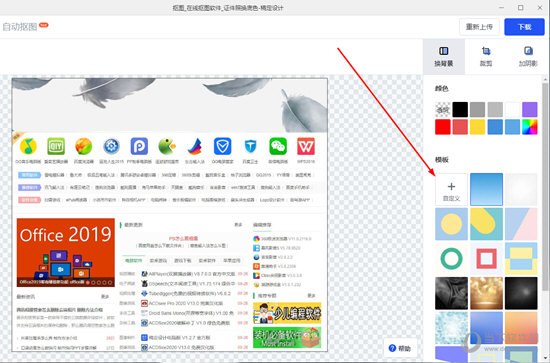Viewport: 550px width, 363px height.
Task: Open the 换背景 background tab
Action: click(444, 56)
